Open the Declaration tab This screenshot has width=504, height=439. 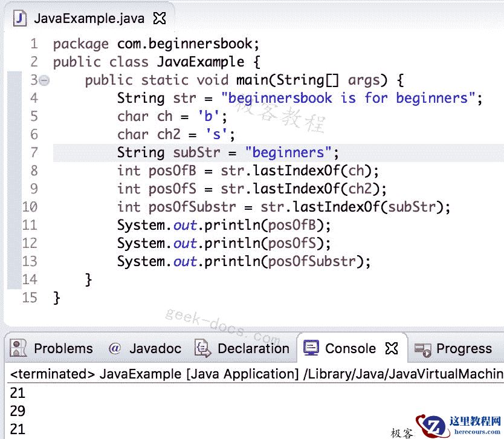(x=253, y=348)
